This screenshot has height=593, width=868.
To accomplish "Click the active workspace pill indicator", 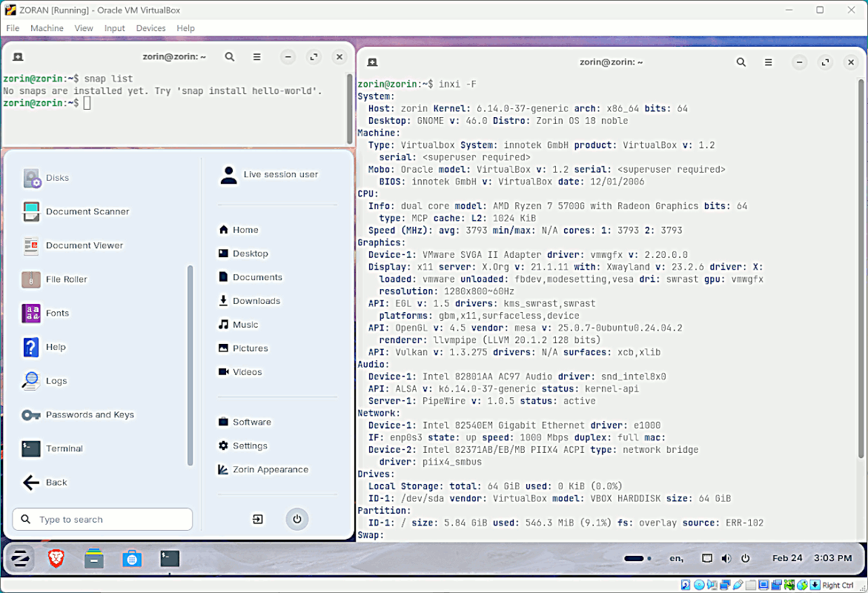I will point(634,558).
